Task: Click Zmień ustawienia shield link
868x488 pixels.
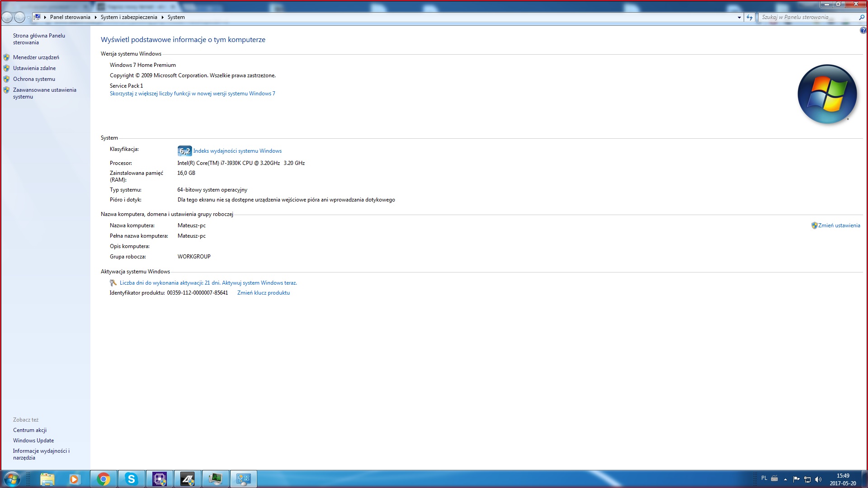Action: [x=839, y=225]
